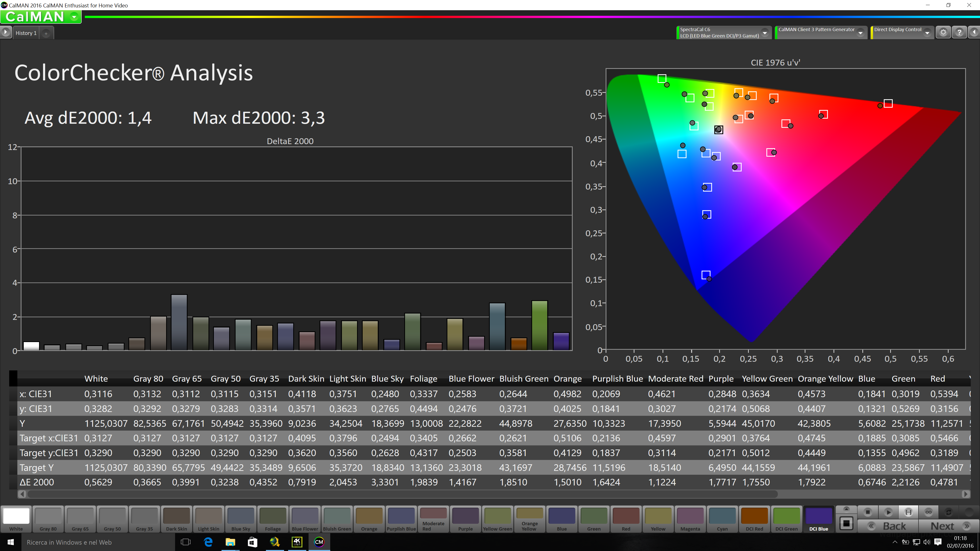The width and height of the screenshot is (980, 551).
Task: Select the Orange swatch
Action: click(369, 519)
